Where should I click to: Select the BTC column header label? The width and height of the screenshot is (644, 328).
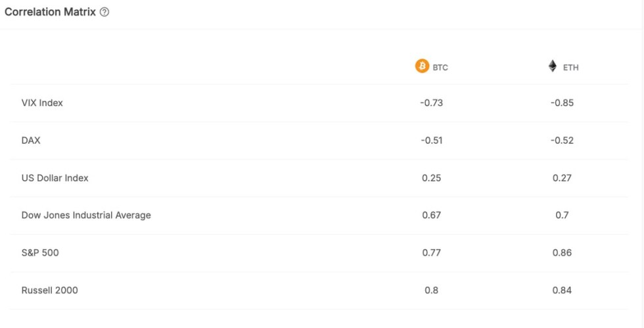pos(440,67)
